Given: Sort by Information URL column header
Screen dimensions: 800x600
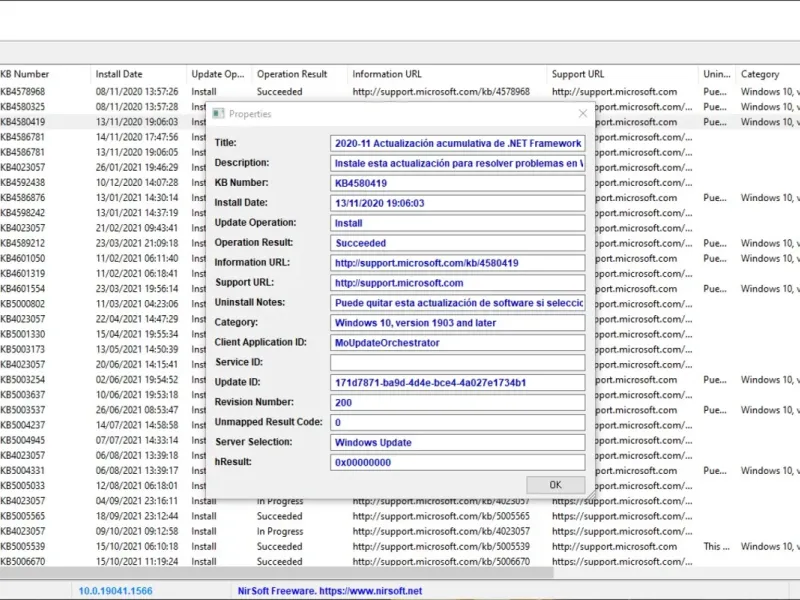Looking at the screenshot, I should (x=447, y=74).
